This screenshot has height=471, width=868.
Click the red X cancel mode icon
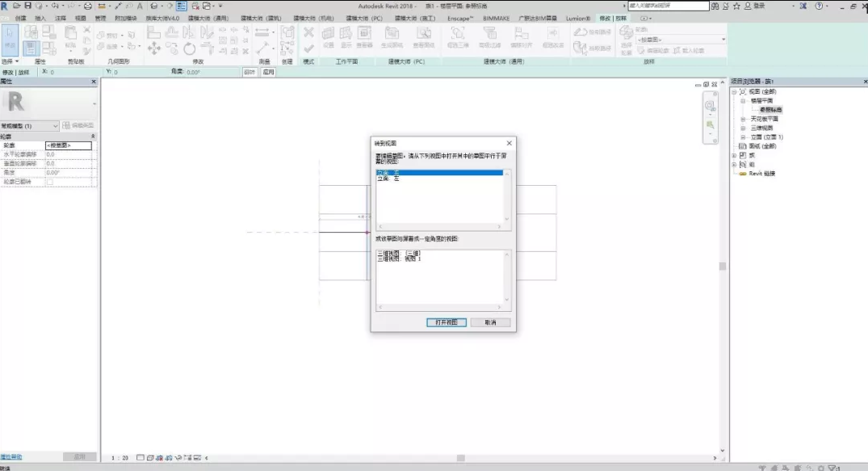coord(308,32)
